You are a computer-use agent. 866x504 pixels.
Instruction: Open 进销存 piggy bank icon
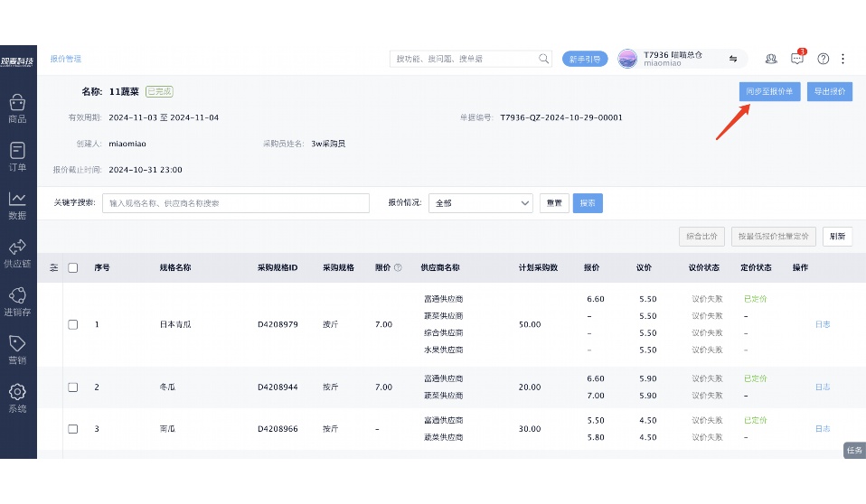pos(17,301)
